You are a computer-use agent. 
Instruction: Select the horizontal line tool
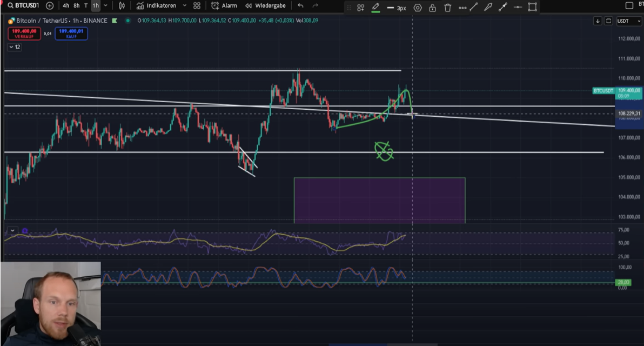(518, 7)
